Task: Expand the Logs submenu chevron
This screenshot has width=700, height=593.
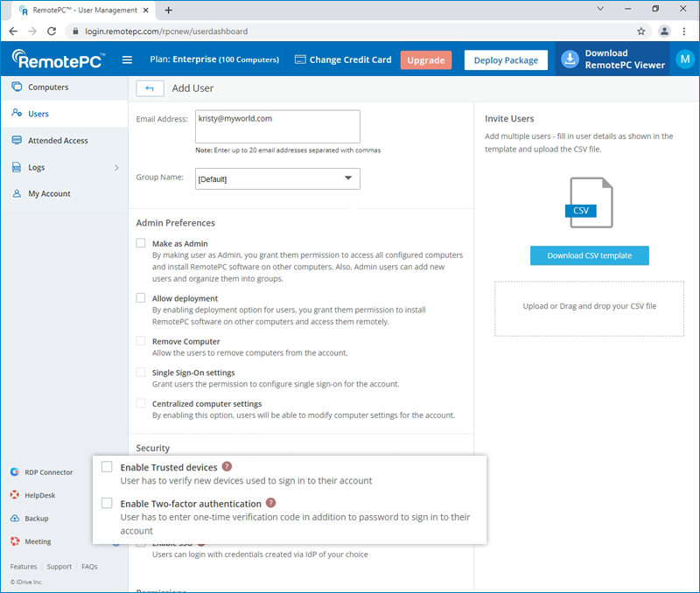Action: click(x=116, y=168)
